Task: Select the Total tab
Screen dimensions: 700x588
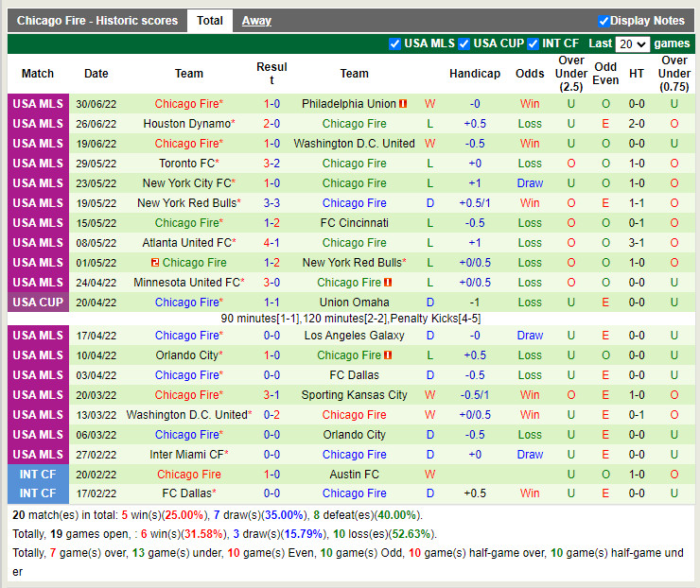Action: tap(210, 21)
